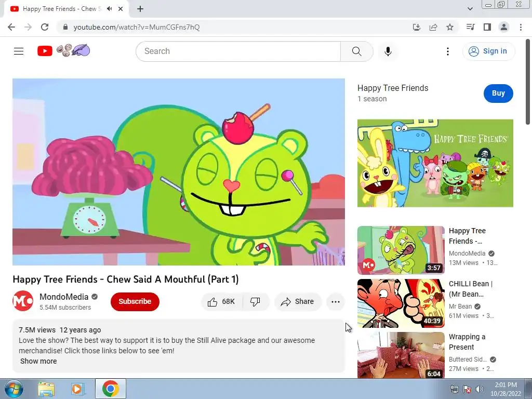Image resolution: width=532 pixels, height=399 pixels.
Task: Click the Sign in button
Action: [488, 51]
